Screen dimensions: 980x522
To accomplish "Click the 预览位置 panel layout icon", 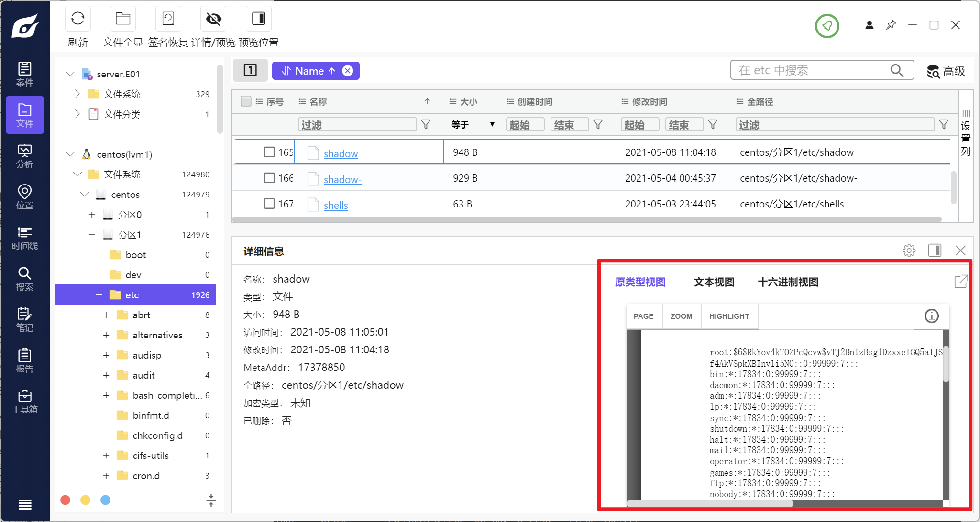I will click(259, 19).
